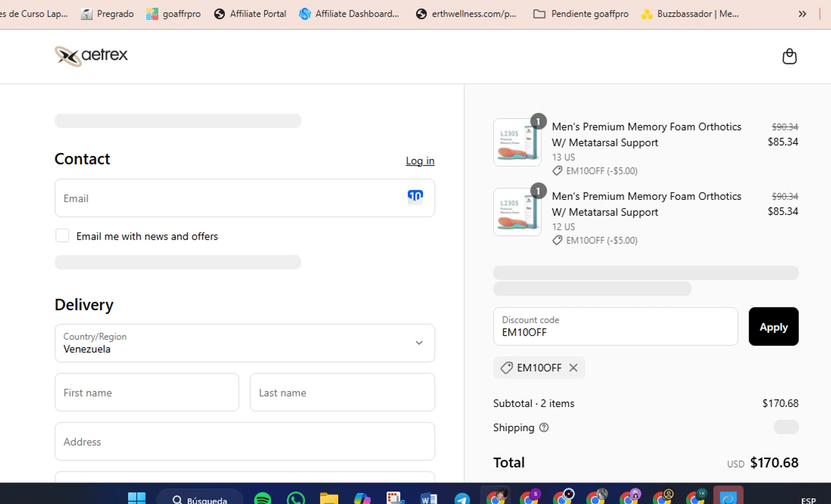
Task: Open the Buzzbassador bookmark
Action: tap(690, 14)
